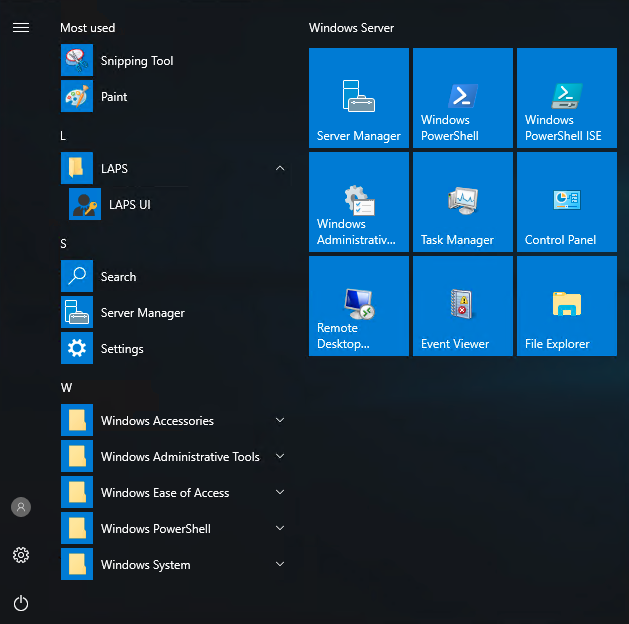Click the Windows System folder icon
The width and height of the screenshot is (629, 624).
[77, 564]
